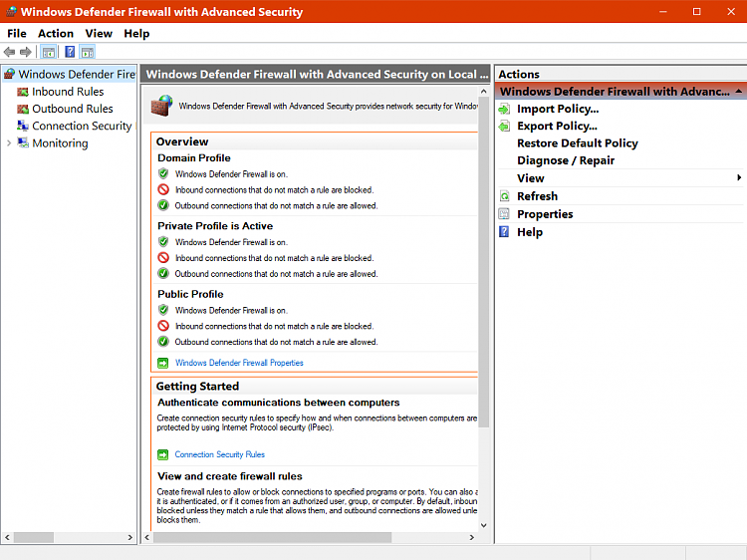Click Restore Default Policy action
Screen dimensions: 747x560
[x=578, y=143]
